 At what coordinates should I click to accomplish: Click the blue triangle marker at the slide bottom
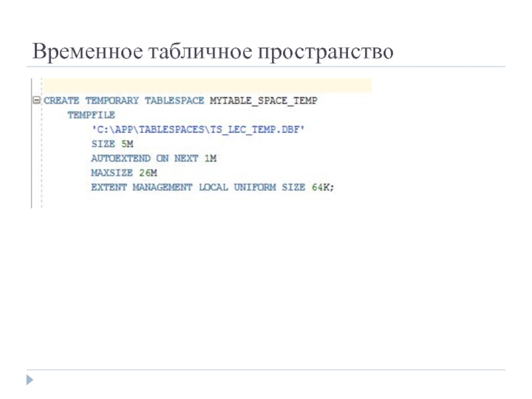click(x=30, y=380)
